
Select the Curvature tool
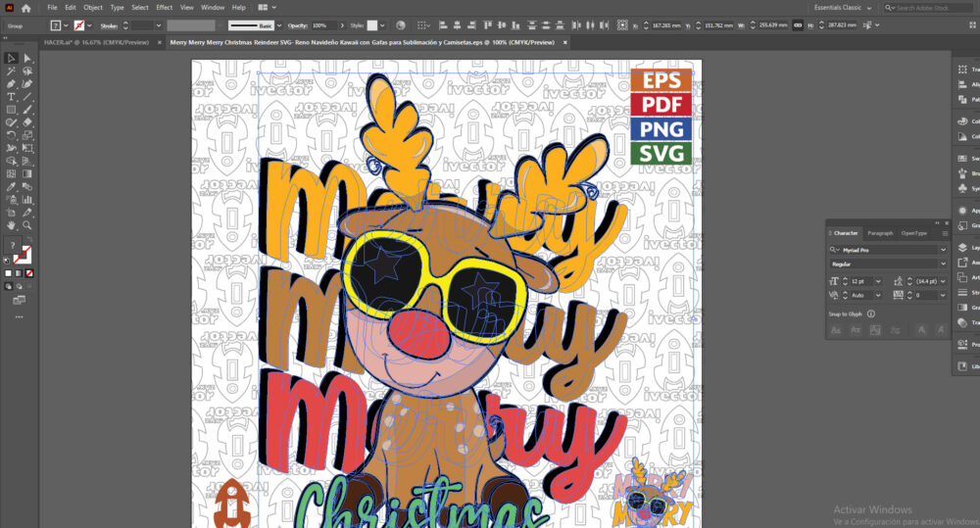(27, 83)
